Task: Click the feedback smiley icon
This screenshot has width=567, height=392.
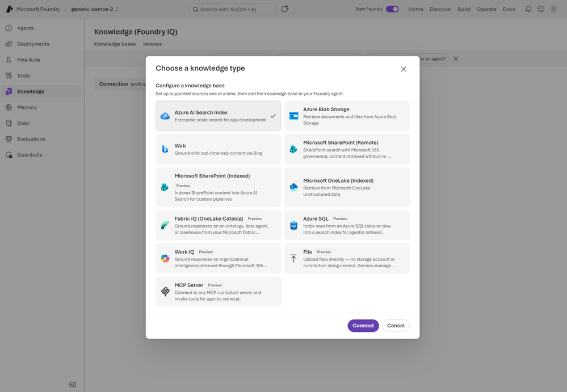Action: point(541,9)
